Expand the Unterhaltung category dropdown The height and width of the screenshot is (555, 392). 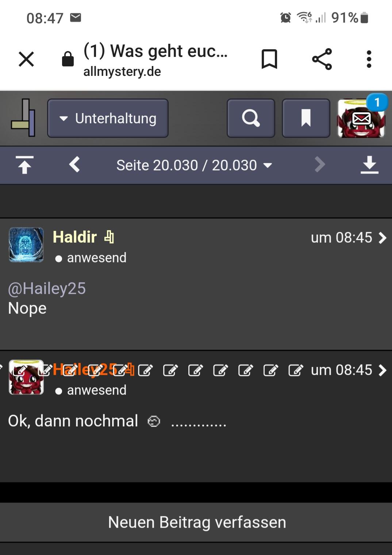pos(108,118)
